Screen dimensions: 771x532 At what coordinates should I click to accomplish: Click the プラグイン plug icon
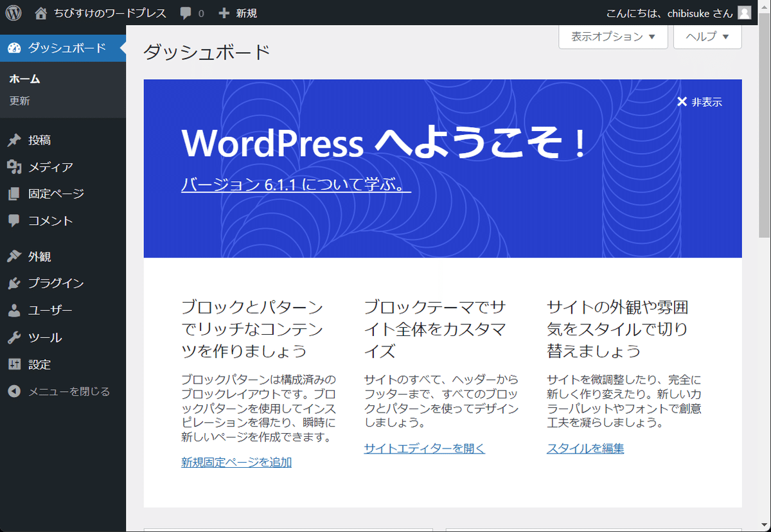click(14, 283)
